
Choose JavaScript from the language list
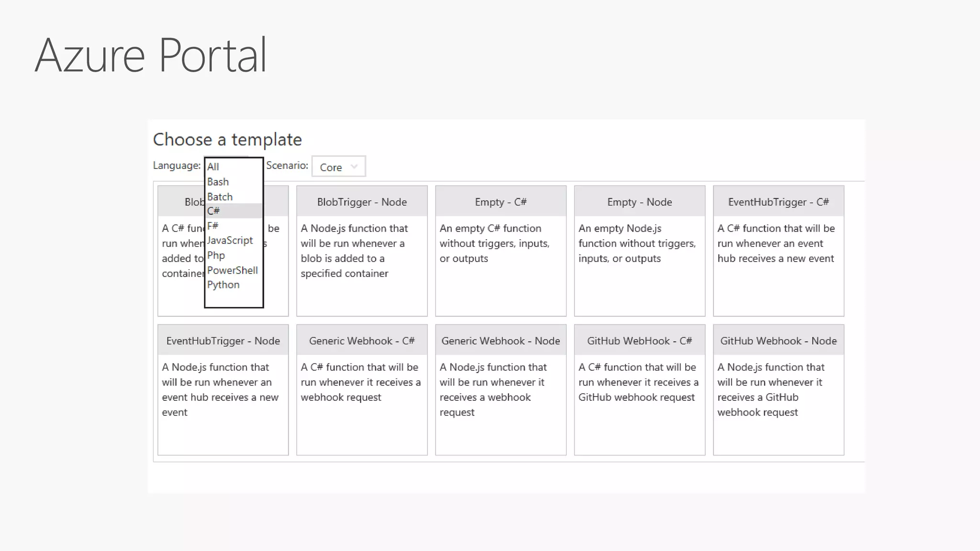coord(230,241)
